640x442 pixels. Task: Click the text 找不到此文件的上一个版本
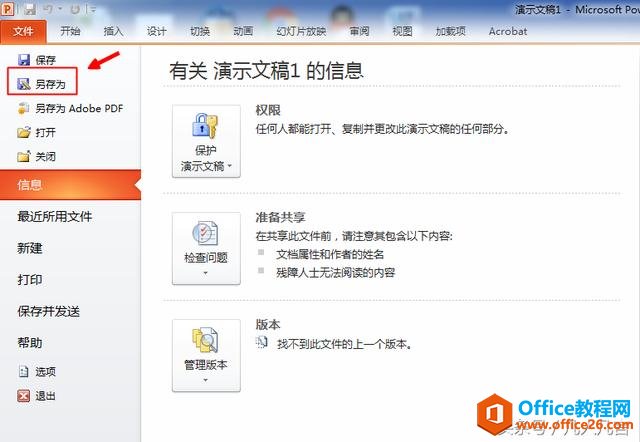coord(344,344)
